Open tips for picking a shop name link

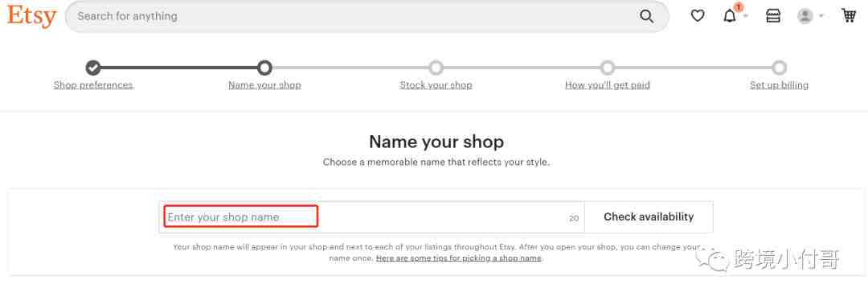458,258
